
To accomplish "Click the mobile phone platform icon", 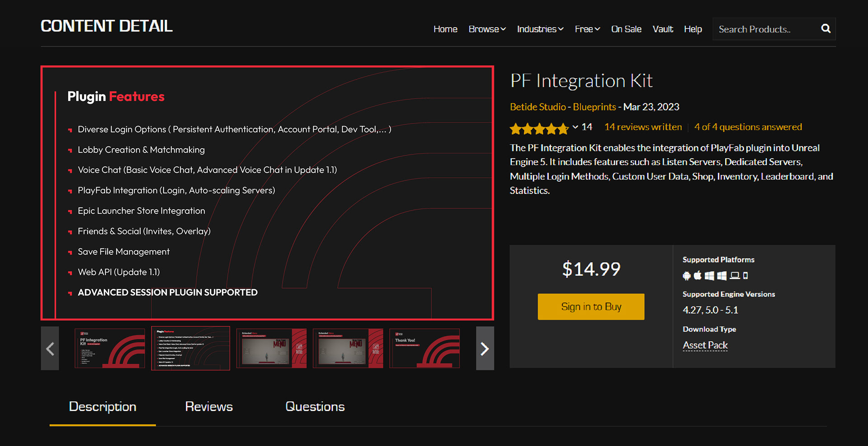I will point(745,275).
